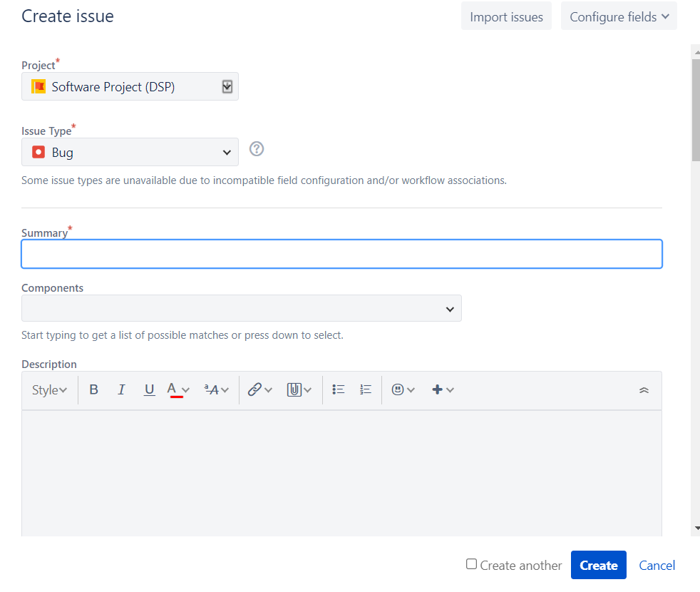This screenshot has height=592, width=700.
Task: Click the blue Create button
Action: 598,565
